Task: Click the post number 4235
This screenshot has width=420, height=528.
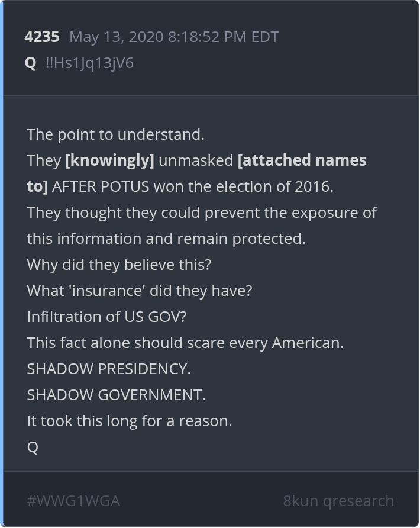Action: click(42, 37)
